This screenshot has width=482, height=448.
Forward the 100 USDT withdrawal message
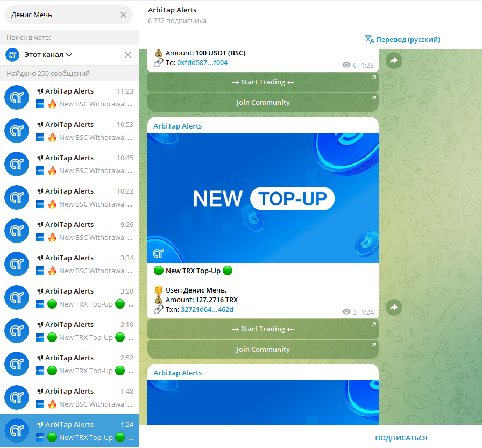coord(394,61)
